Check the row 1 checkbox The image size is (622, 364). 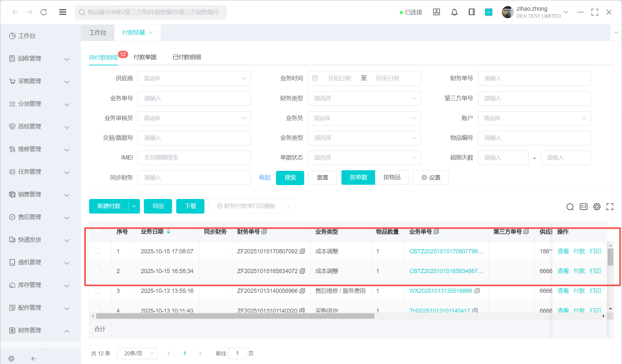click(97, 251)
